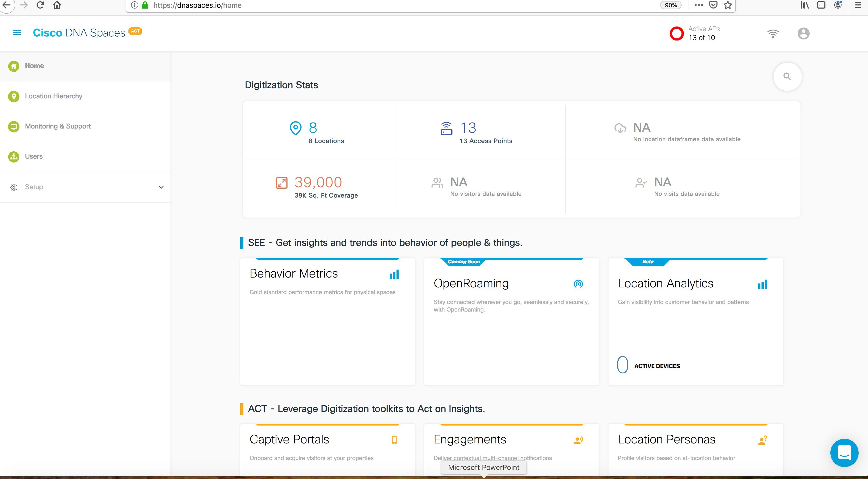Open the page actions three-dots menu
868x479 pixels.
[x=699, y=5]
